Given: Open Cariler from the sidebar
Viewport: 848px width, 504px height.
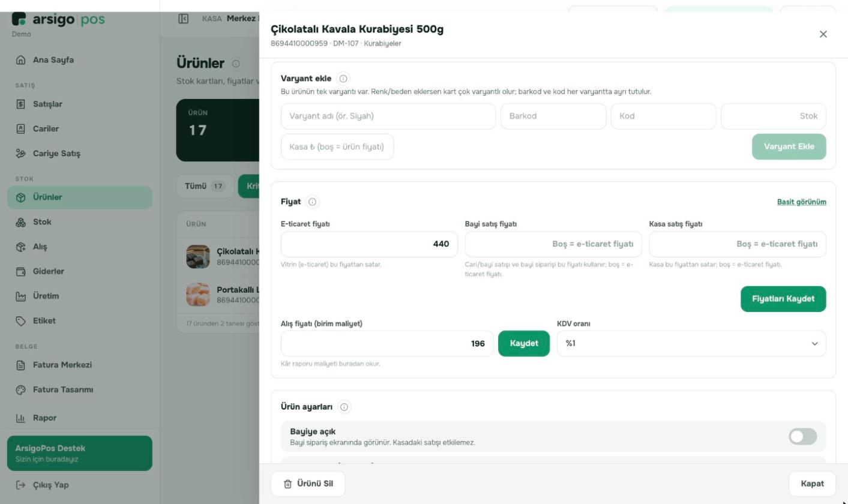Looking at the screenshot, I should (x=80, y=129).
